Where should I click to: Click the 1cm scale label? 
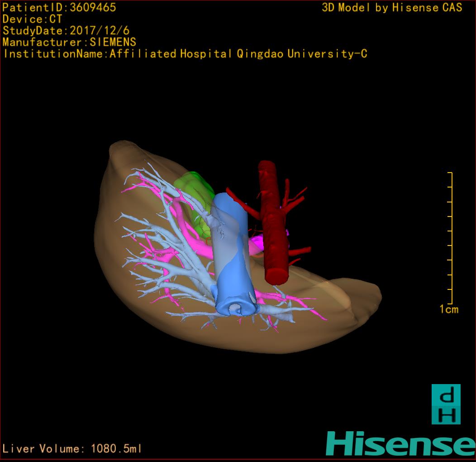(x=449, y=309)
